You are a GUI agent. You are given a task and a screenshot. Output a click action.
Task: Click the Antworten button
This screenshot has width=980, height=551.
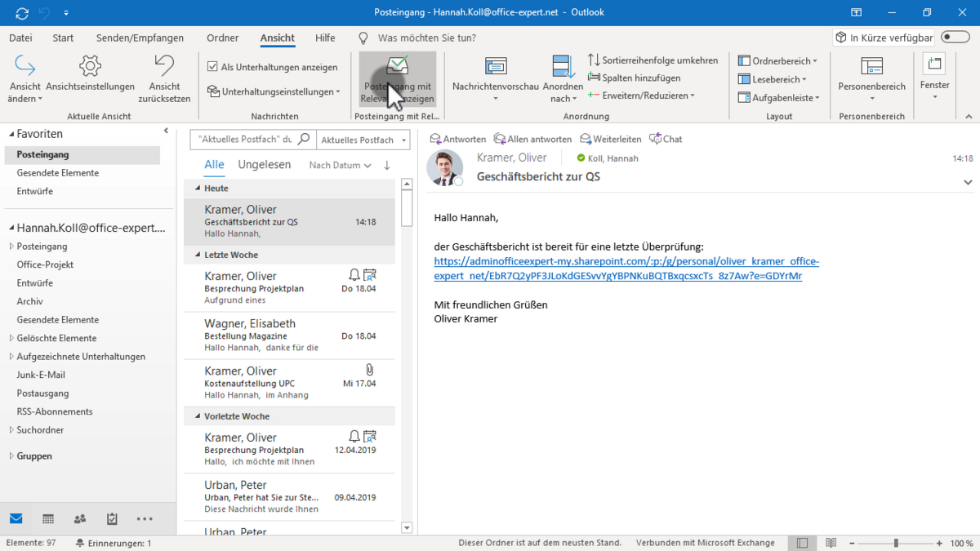point(458,140)
